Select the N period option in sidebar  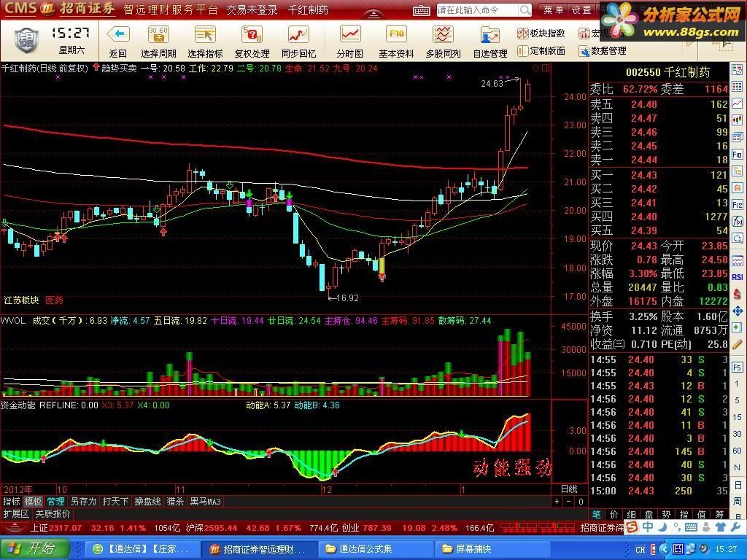pos(737,467)
